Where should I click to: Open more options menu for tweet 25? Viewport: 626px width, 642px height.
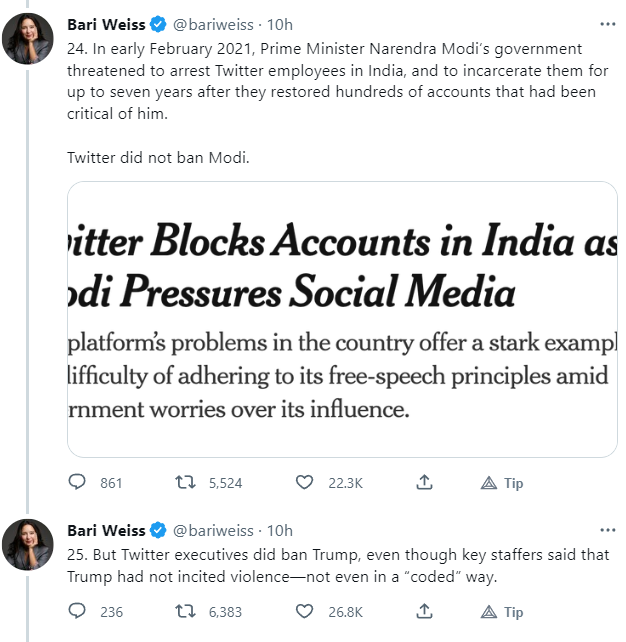tap(607, 529)
